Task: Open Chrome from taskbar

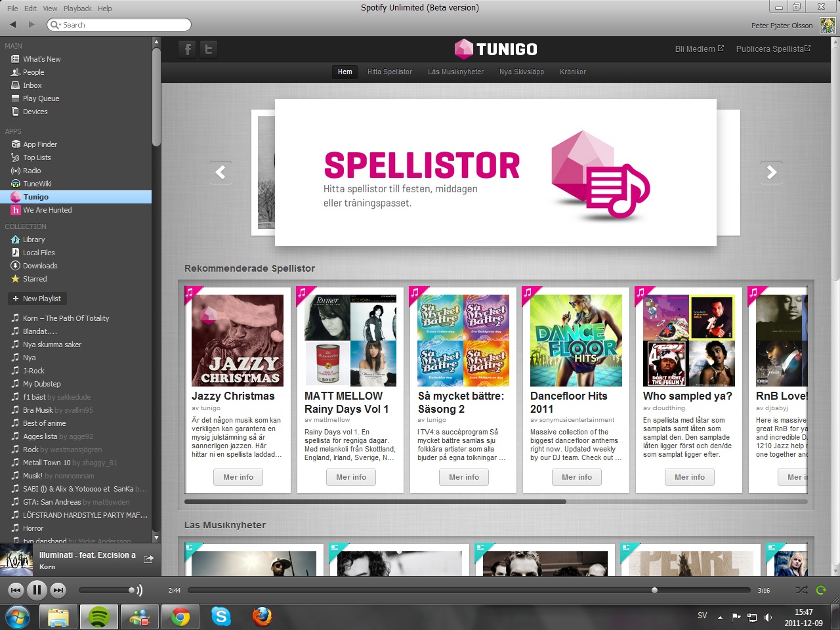Action: 180,617
